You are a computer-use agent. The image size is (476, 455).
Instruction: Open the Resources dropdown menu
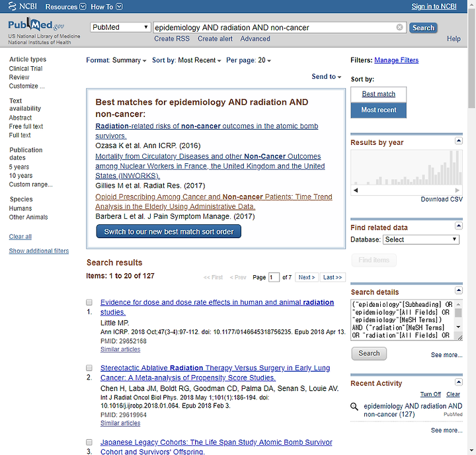(x=65, y=7)
